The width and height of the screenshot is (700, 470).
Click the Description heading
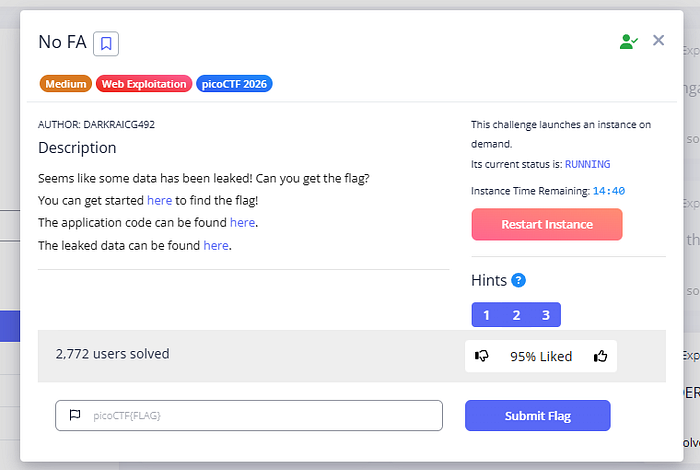point(77,148)
